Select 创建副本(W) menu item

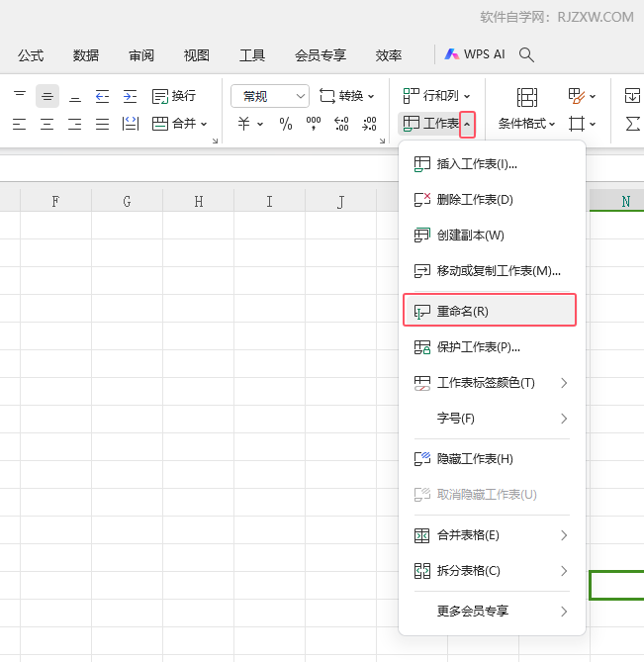[492, 236]
